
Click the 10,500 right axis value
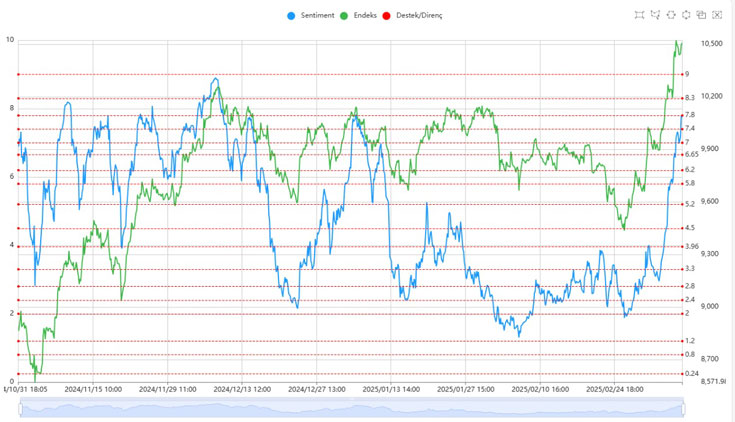(x=711, y=44)
